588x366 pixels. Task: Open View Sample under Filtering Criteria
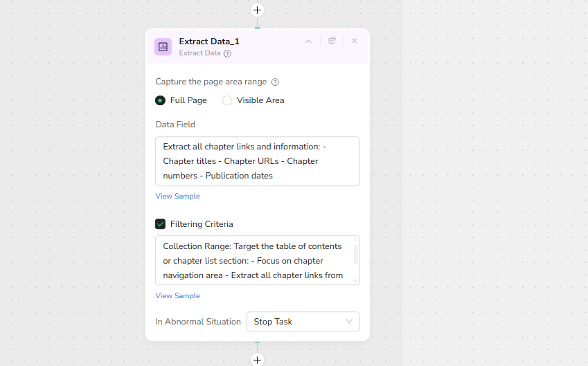coord(177,296)
